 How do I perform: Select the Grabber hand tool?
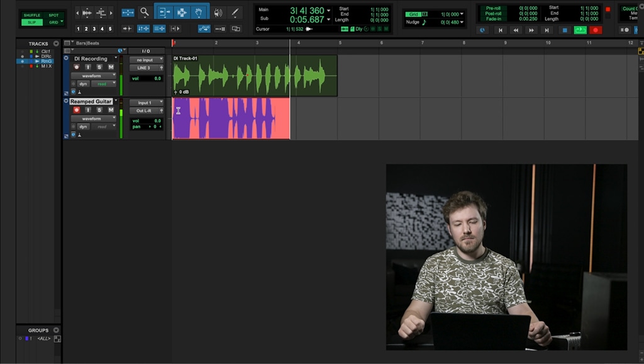199,13
